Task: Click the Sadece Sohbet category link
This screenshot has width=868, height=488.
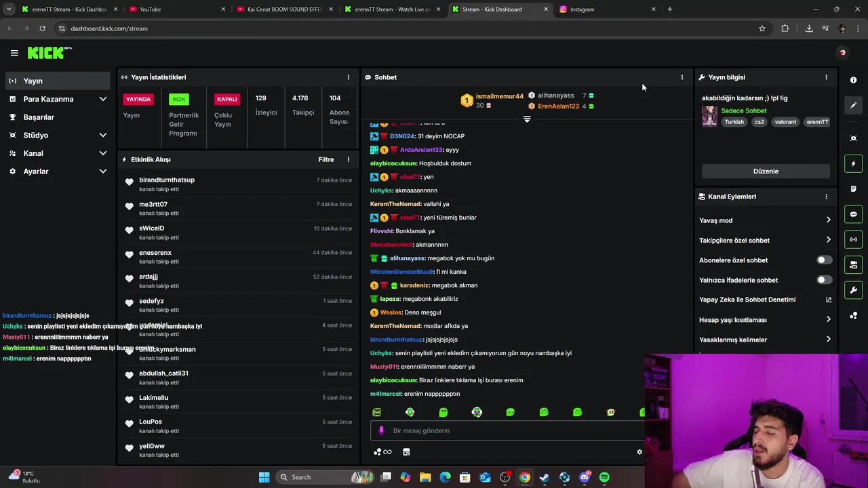Action: 744,111
